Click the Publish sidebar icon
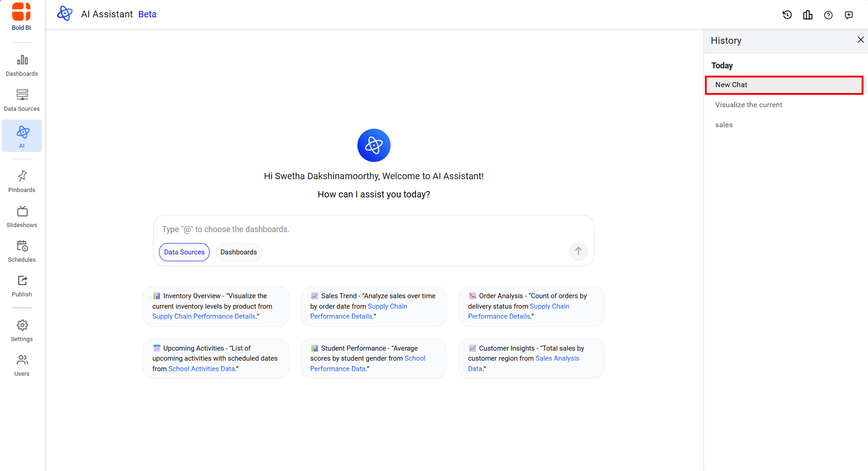The height and width of the screenshot is (471, 868). coord(22,286)
